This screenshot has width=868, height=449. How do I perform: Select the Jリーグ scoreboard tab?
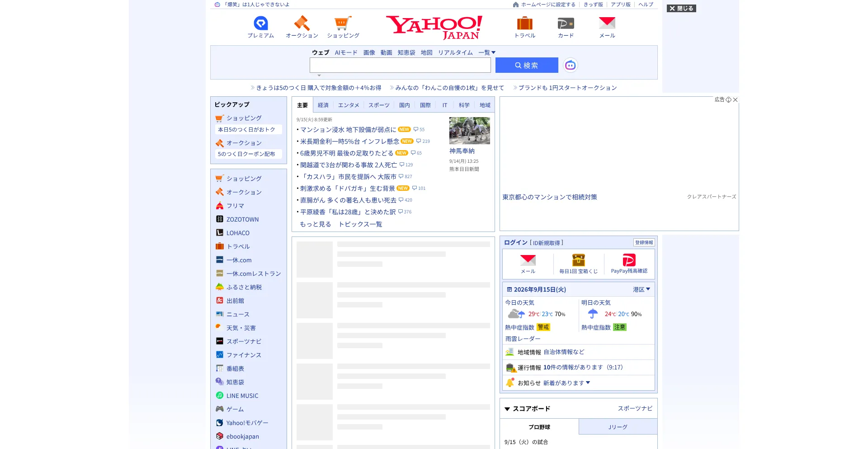click(618, 427)
